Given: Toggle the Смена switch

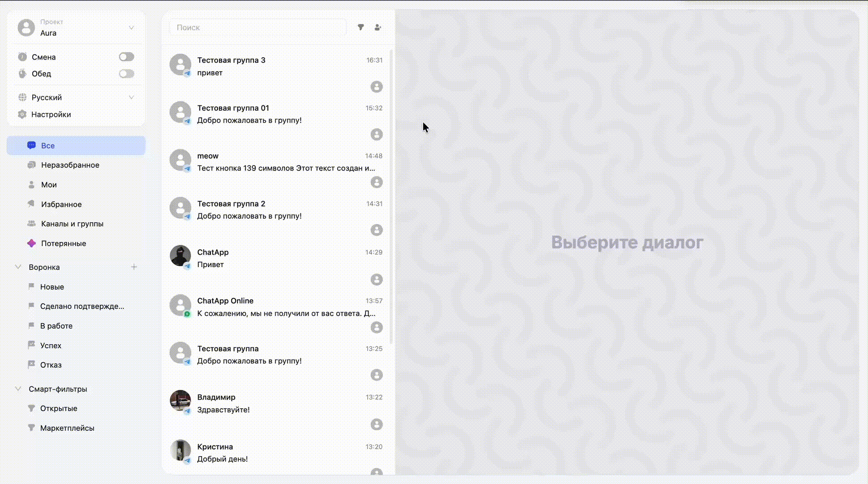Looking at the screenshot, I should coord(126,57).
